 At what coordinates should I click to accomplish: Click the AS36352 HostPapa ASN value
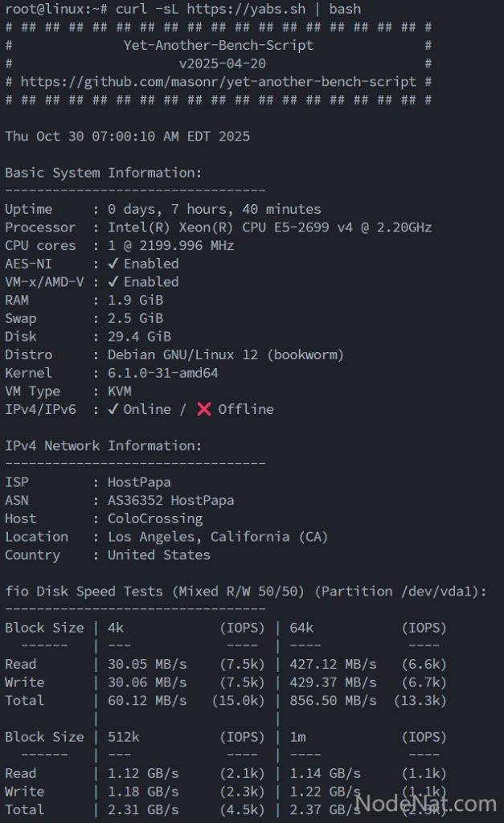[x=171, y=500]
